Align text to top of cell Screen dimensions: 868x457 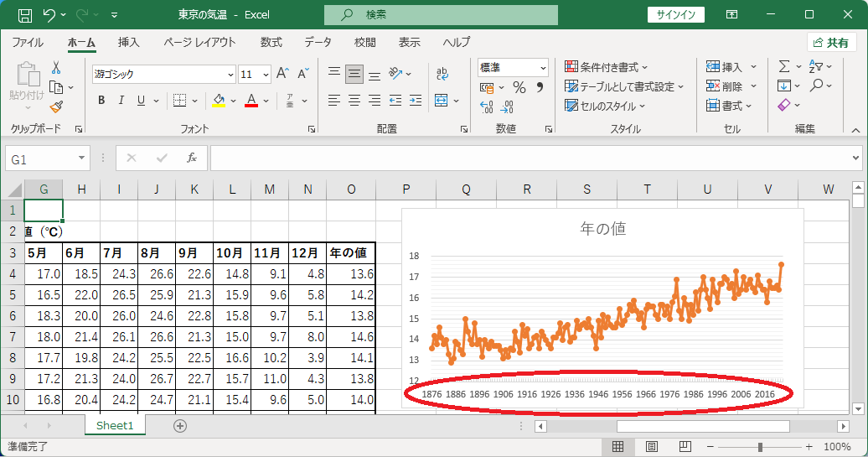click(x=333, y=73)
